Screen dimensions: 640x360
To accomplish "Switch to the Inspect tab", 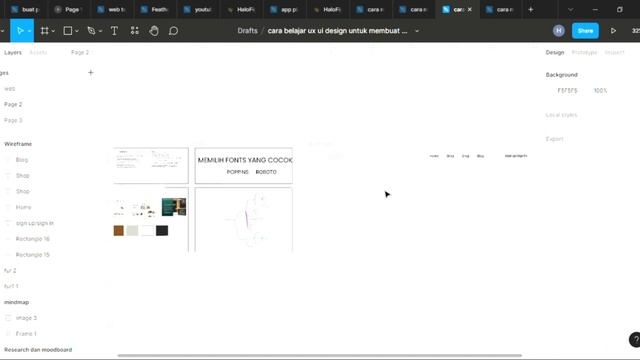I will coord(614,52).
